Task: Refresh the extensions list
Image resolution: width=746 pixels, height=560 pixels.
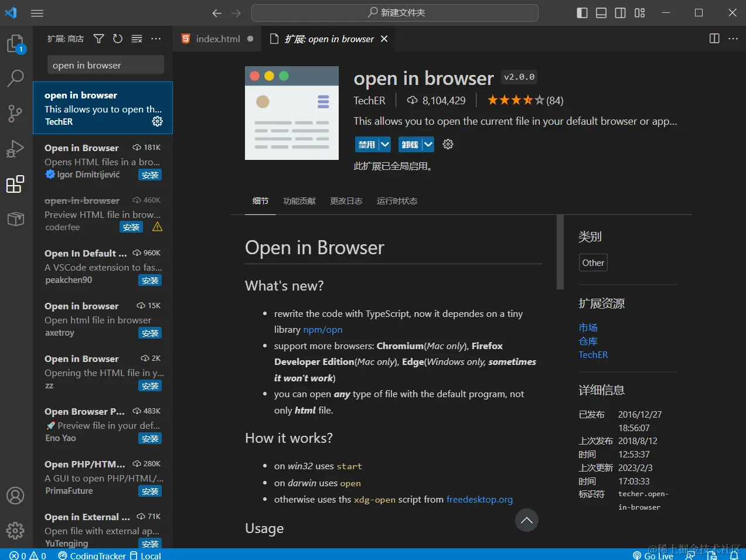Action: click(x=118, y=39)
